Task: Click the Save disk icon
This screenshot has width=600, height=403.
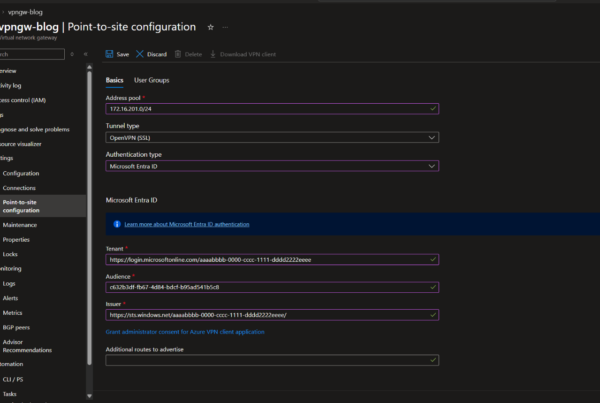Action: (x=109, y=54)
